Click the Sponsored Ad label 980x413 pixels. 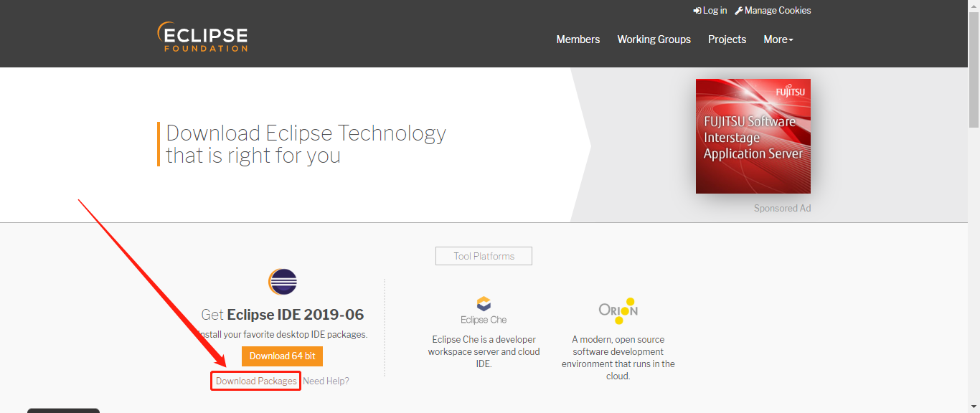click(x=782, y=208)
